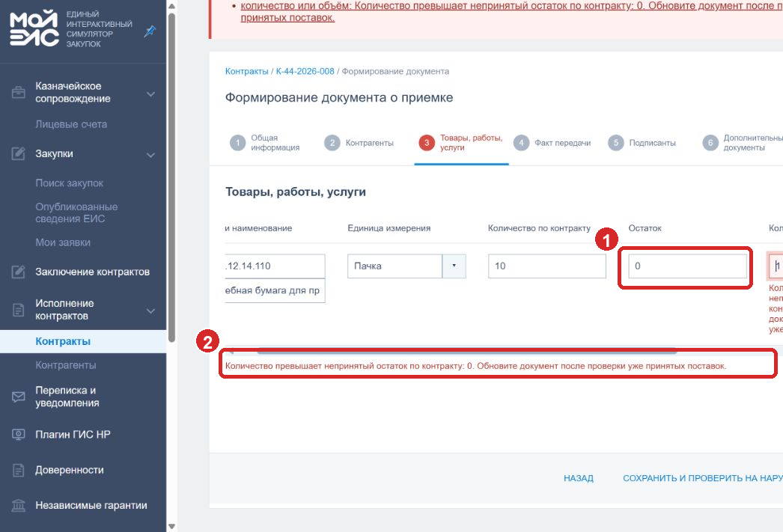783x532 pixels.
Task: Open Опубликованные сведения ЕИС menu item
Action: click(x=76, y=213)
